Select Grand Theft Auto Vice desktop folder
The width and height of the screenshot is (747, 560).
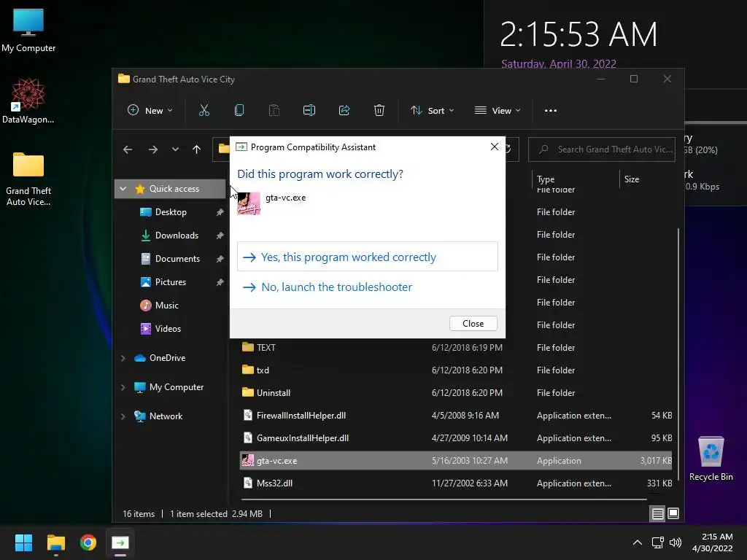point(28,179)
